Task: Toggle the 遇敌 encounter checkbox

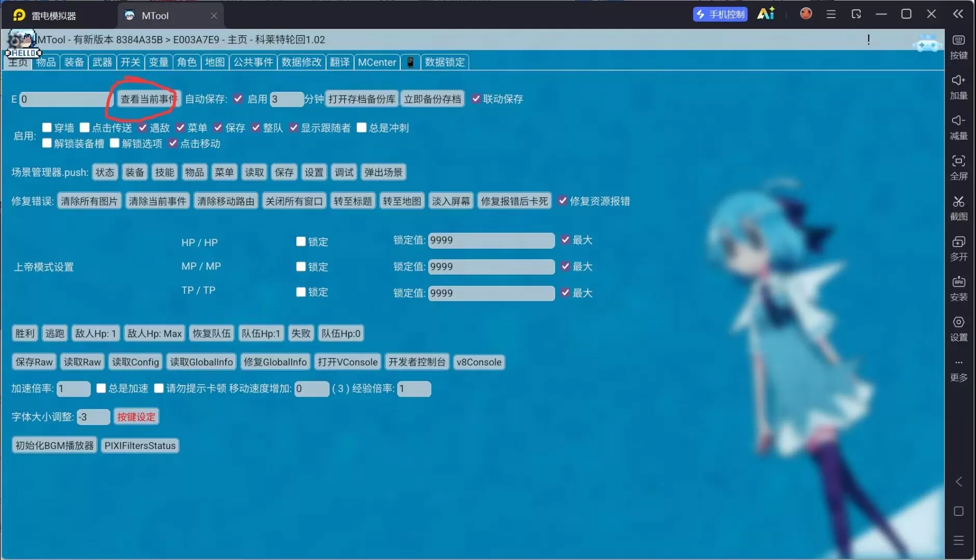Action: tap(143, 127)
